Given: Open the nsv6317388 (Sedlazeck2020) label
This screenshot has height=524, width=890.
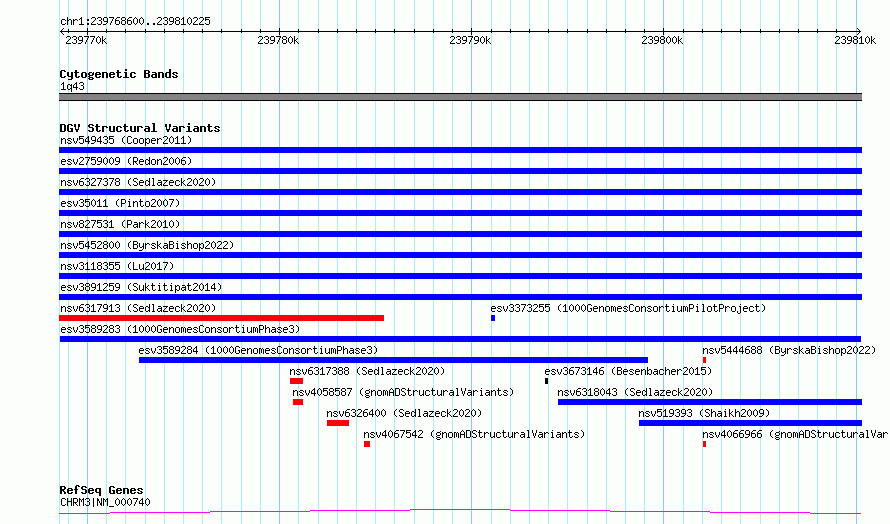Looking at the screenshot, I should pos(367,371).
